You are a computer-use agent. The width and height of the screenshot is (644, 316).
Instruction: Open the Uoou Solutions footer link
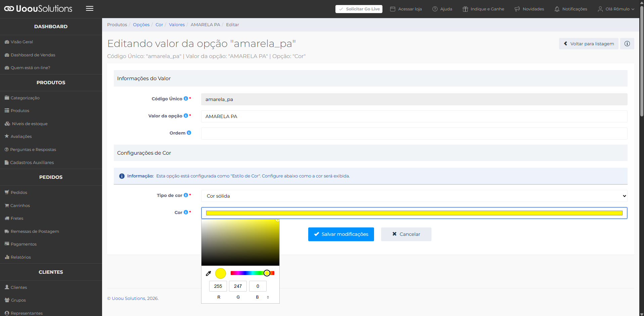coord(129,298)
